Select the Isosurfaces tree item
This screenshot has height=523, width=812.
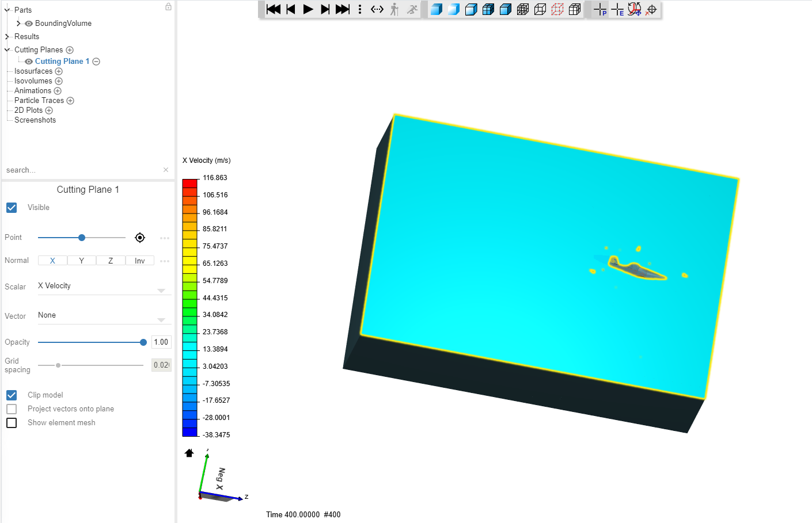(33, 71)
